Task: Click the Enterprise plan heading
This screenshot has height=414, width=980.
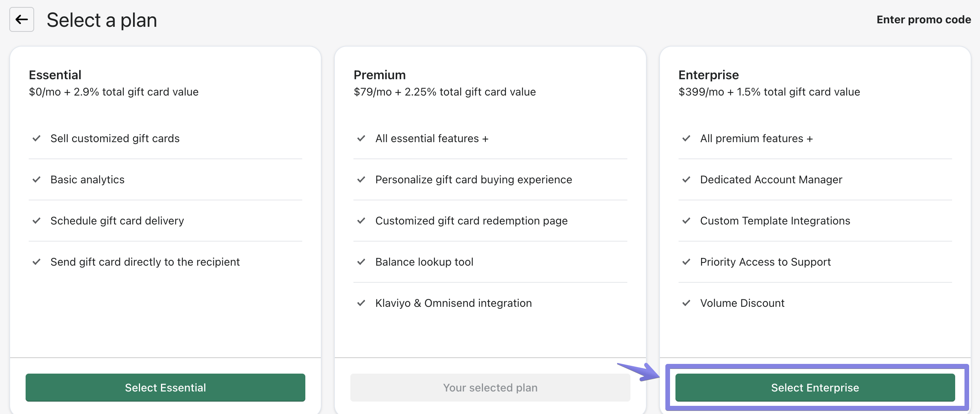Action: coord(708,75)
